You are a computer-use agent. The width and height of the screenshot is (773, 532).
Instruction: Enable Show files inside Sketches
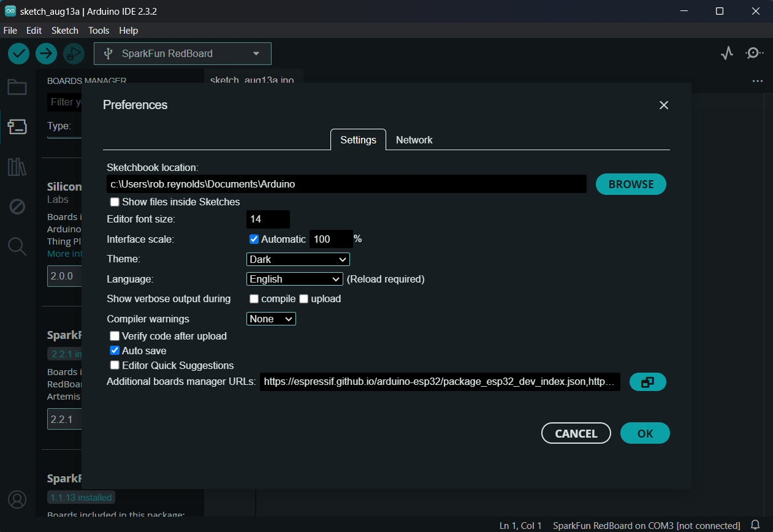115,202
